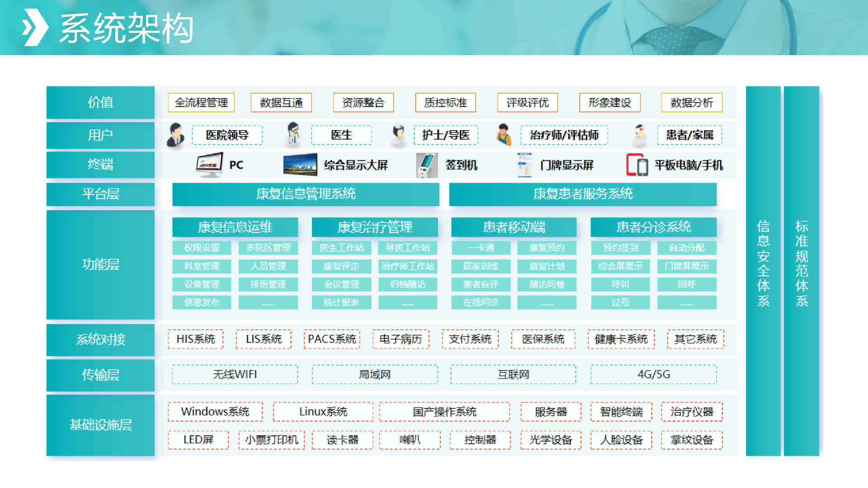Open the 康复信息管理系统 platform bar

pos(306,194)
